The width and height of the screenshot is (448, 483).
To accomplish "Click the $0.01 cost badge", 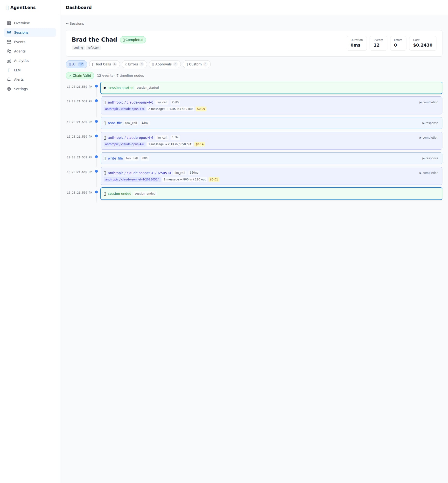I will (x=214, y=179).
